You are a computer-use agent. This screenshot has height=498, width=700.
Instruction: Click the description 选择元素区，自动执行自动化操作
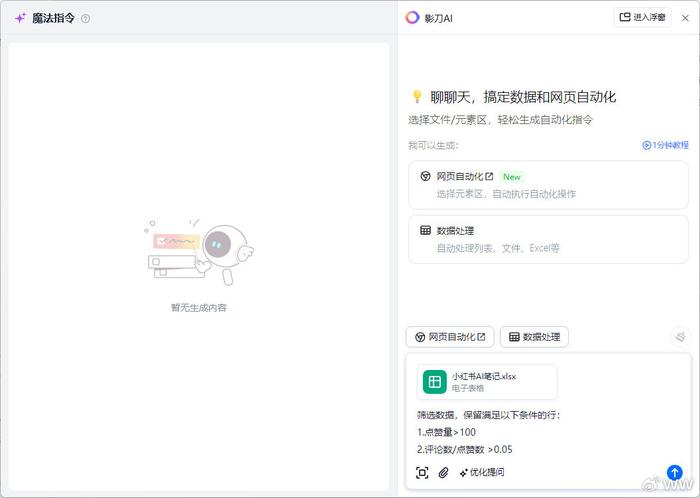click(x=506, y=194)
